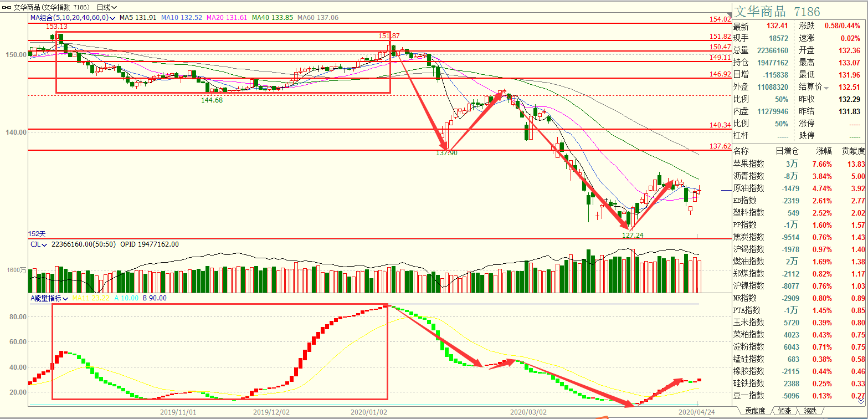
Task: Select the 橡胶指数 row
Action: click(x=799, y=371)
